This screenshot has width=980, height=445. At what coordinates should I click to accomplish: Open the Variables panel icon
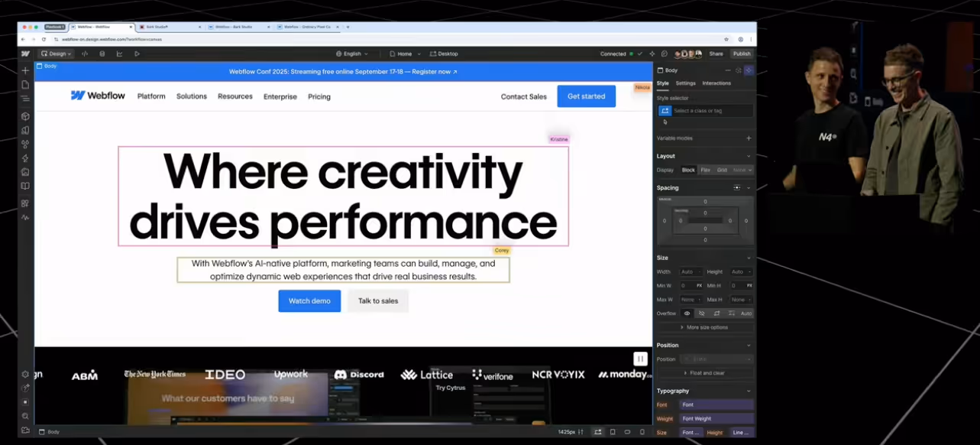click(x=25, y=130)
